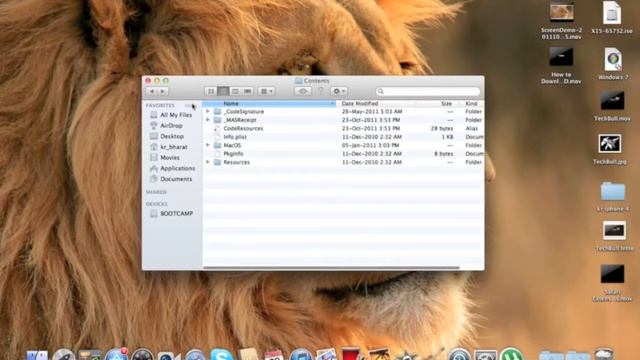Select the CodeResources alias icon
Viewport: 640px width, 360px height.
click(x=218, y=129)
